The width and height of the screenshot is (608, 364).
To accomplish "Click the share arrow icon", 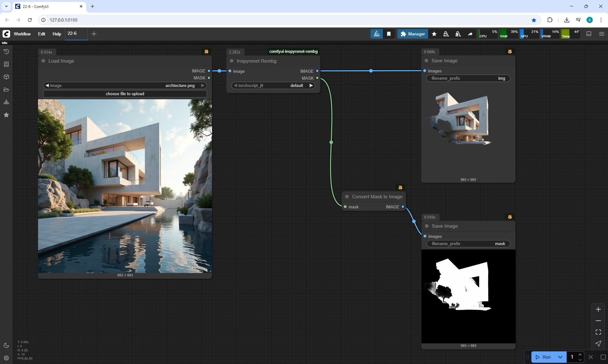I will (x=470, y=34).
